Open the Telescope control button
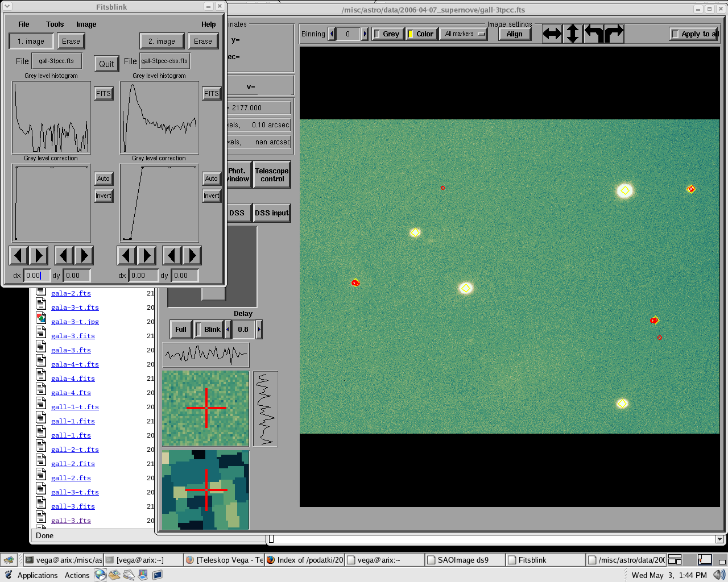 click(272, 174)
